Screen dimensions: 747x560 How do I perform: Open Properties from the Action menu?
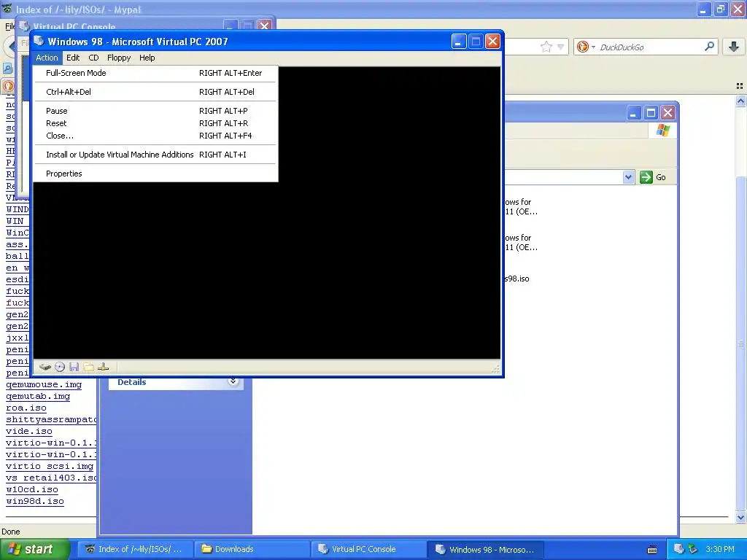155,174
